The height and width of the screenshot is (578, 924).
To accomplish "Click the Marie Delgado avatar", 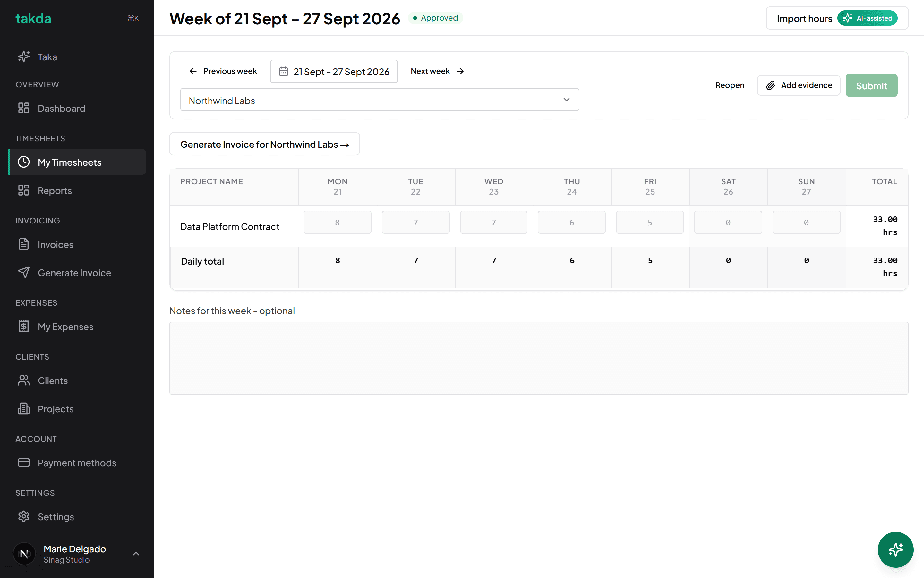I will pyautogui.click(x=24, y=554).
